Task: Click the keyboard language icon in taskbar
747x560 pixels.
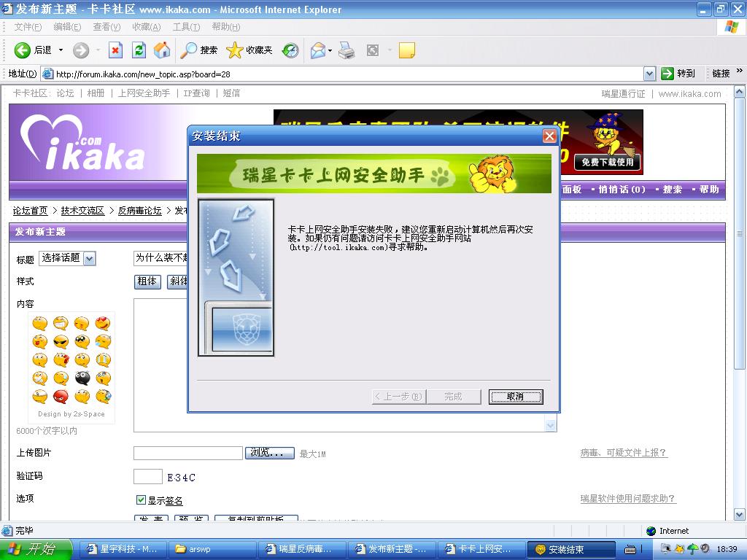Action: (x=630, y=550)
